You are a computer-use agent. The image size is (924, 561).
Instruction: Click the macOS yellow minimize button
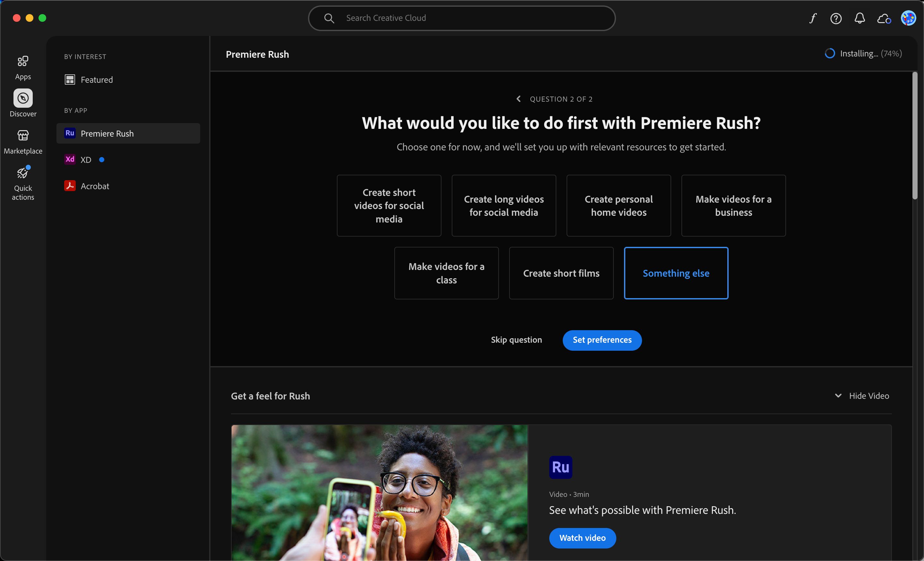click(30, 18)
